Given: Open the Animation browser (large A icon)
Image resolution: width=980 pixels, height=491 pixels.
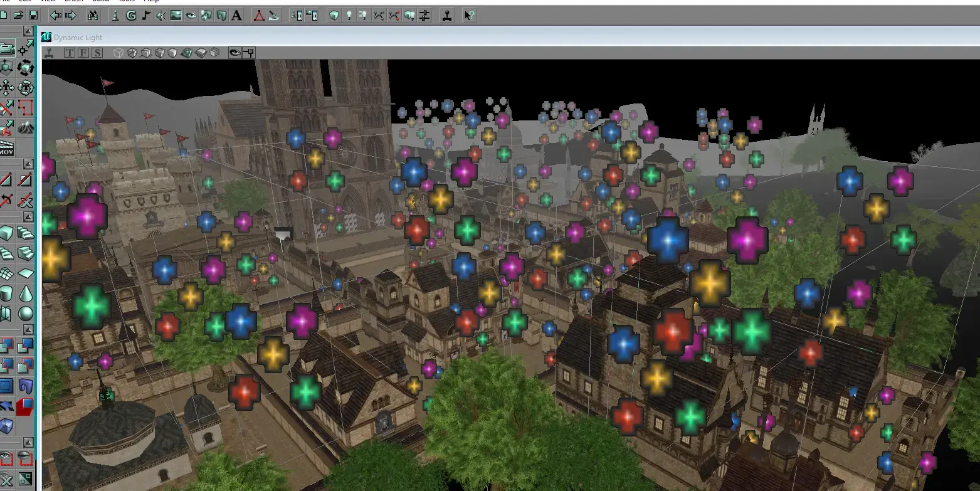Looking at the screenshot, I should pyautogui.click(x=236, y=15).
